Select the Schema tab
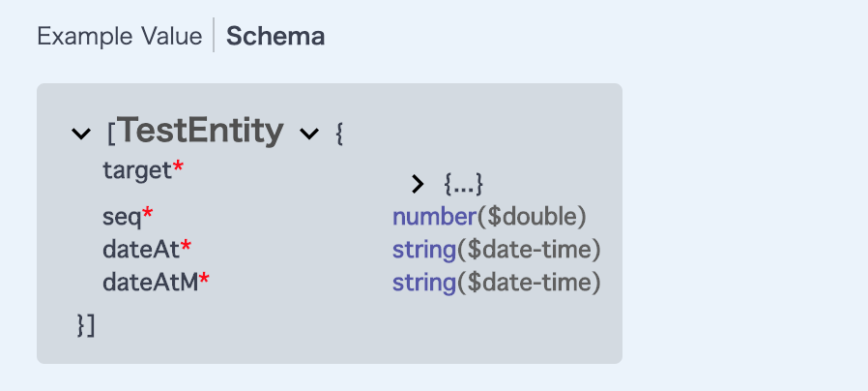Screen dimensions: 868x391 [275, 37]
